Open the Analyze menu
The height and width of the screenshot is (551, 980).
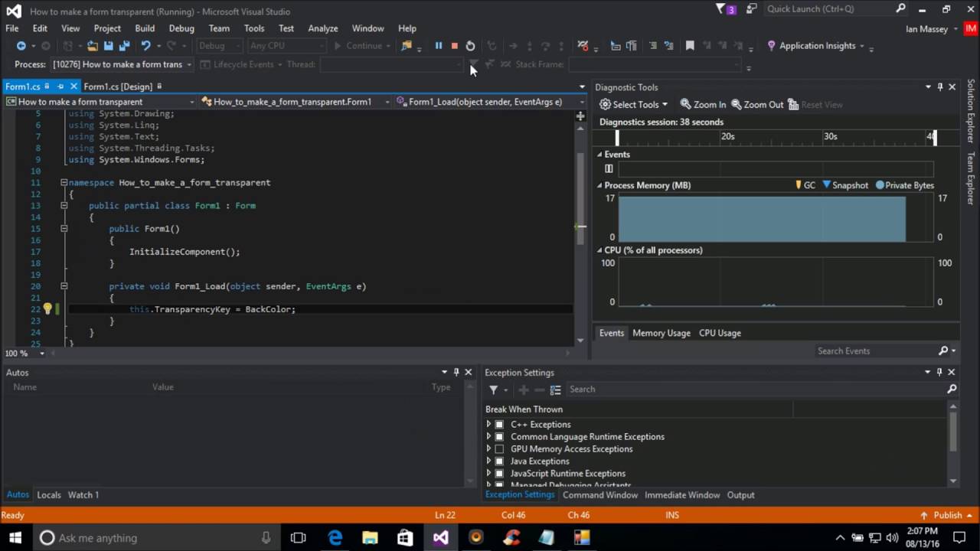323,28
